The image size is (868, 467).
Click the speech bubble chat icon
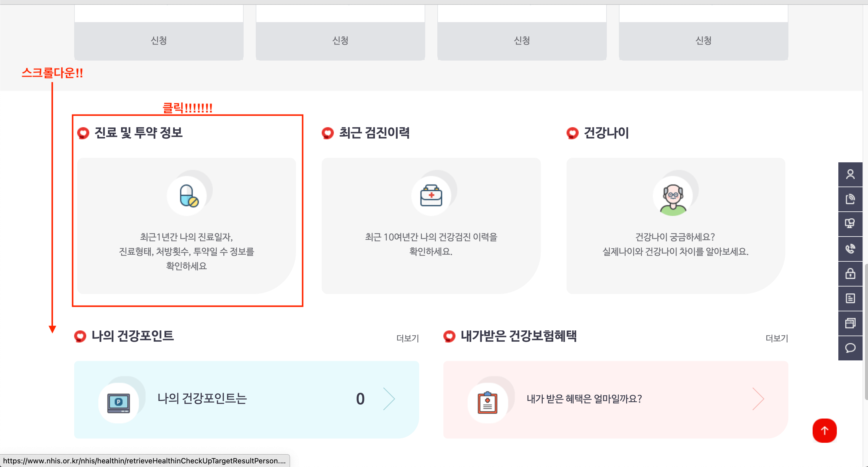[850, 348]
